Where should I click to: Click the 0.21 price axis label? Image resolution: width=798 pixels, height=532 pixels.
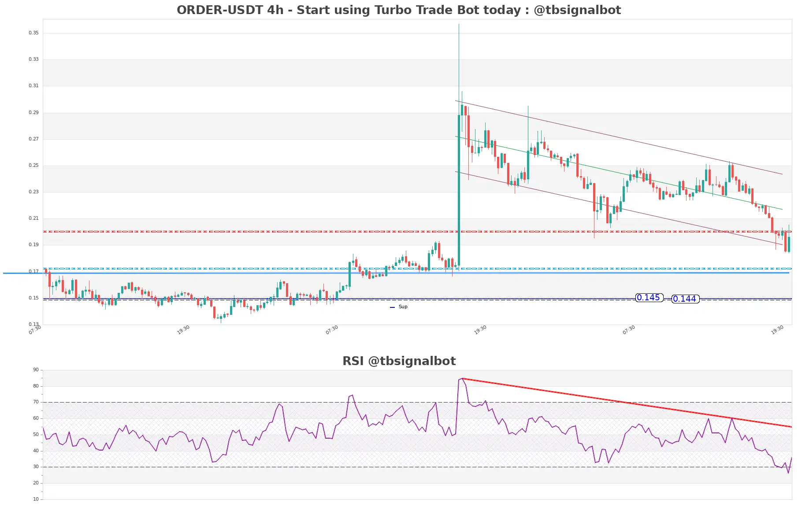click(33, 218)
